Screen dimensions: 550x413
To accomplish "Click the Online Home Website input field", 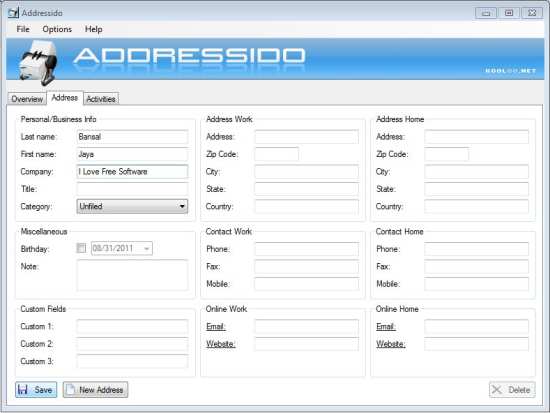I will click(x=476, y=344).
